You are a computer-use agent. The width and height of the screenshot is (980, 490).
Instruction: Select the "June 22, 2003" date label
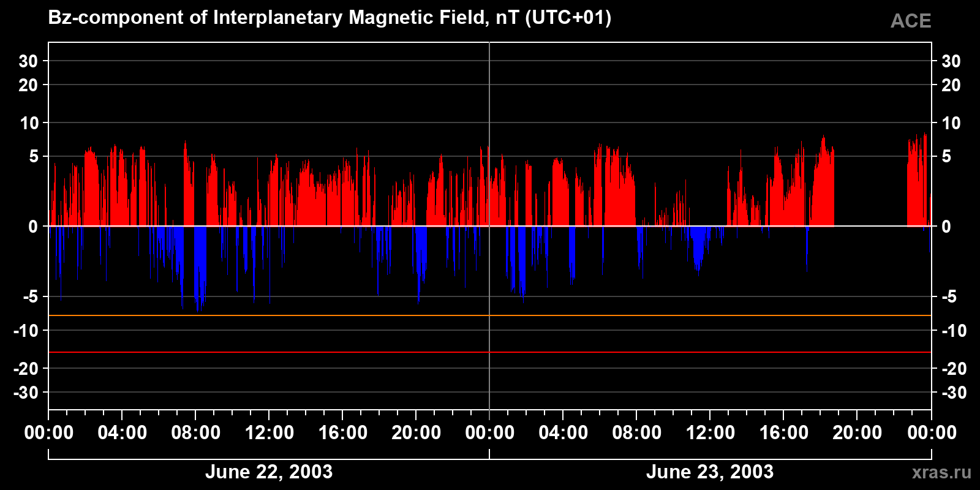(269, 472)
